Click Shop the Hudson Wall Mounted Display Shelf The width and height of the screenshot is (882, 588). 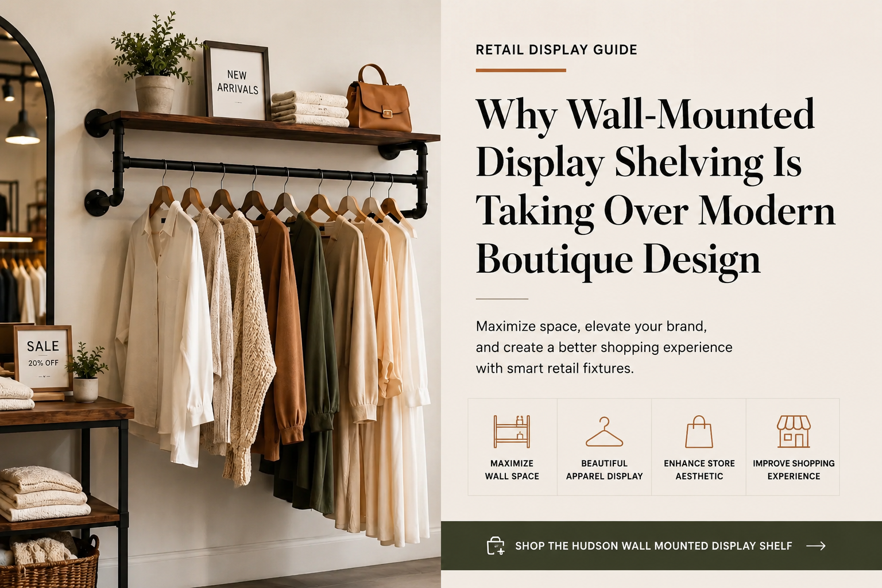(x=653, y=546)
